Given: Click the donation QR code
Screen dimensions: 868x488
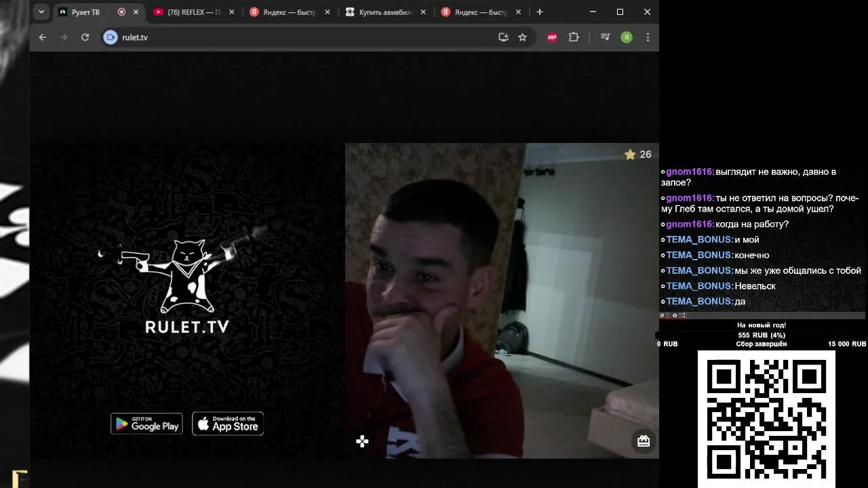Looking at the screenshot, I should 766,418.
